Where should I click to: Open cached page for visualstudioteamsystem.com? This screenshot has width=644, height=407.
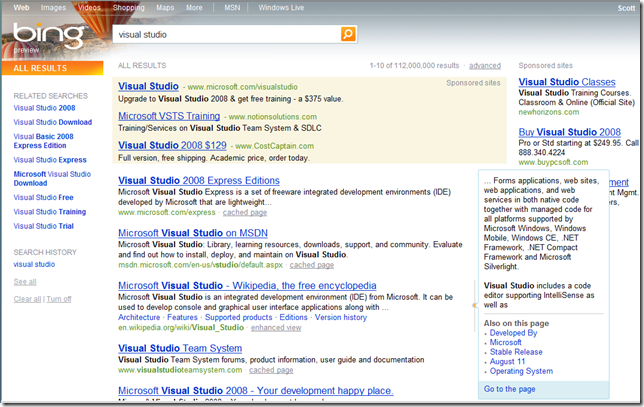click(x=271, y=370)
